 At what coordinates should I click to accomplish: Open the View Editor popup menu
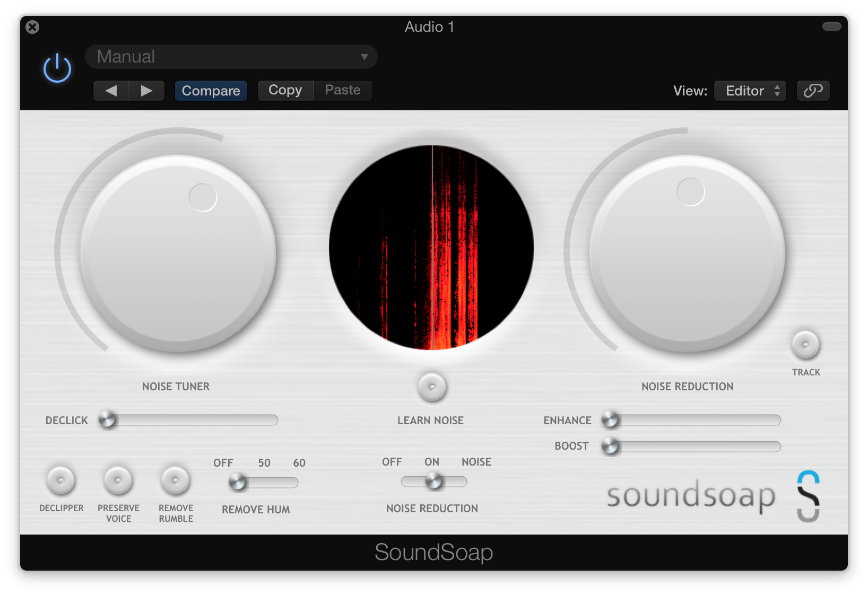point(750,91)
